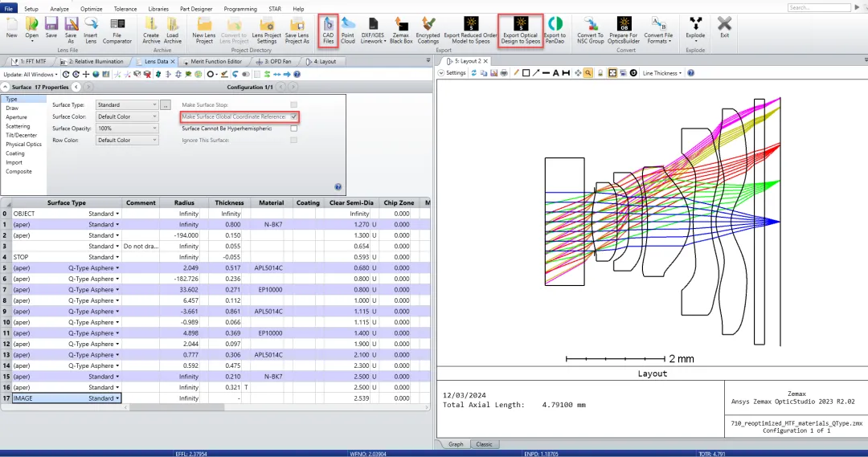868x457 pixels.
Task: Click Export to PanDao icon
Action: [555, 31]
